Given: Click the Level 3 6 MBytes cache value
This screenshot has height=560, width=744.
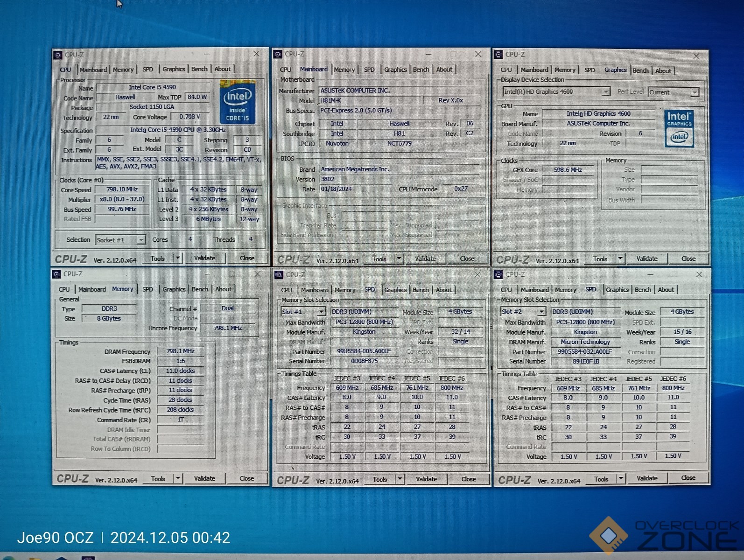Looking at the screenshot, I should [x=208, y=219].
